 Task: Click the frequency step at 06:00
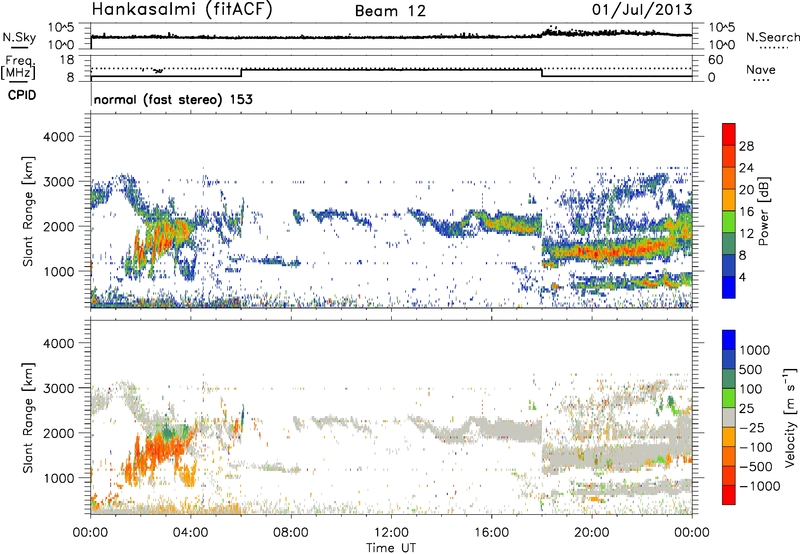point(241,72)
